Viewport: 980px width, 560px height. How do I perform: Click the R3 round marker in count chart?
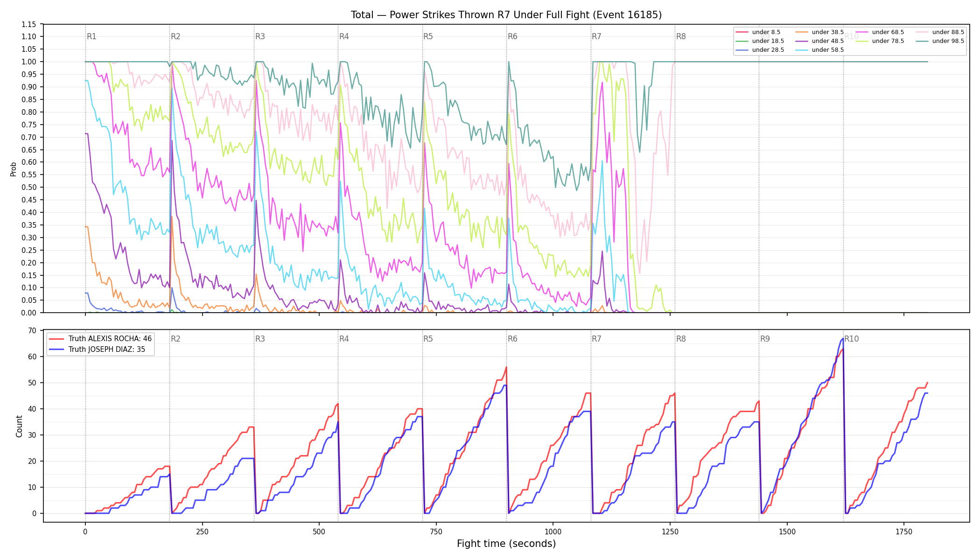coord(260,339)
